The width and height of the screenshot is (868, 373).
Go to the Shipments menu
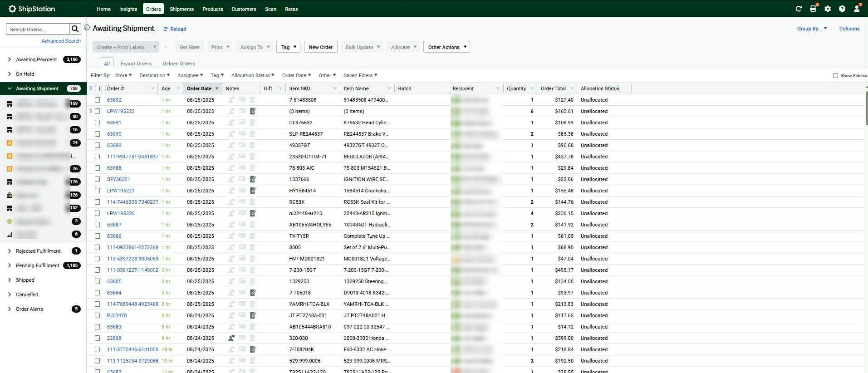pos(181,9)
